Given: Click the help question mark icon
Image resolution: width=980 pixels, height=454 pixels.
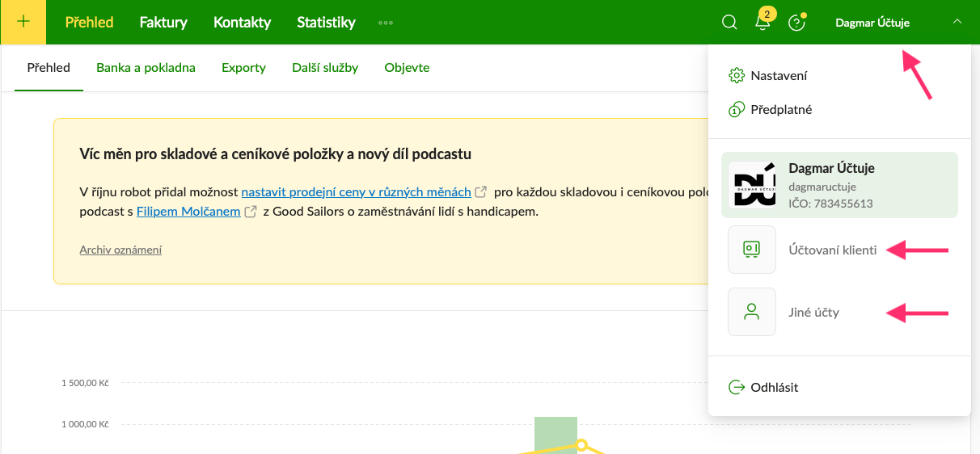Looking at the screenshot, I should [x=796, y=23].
